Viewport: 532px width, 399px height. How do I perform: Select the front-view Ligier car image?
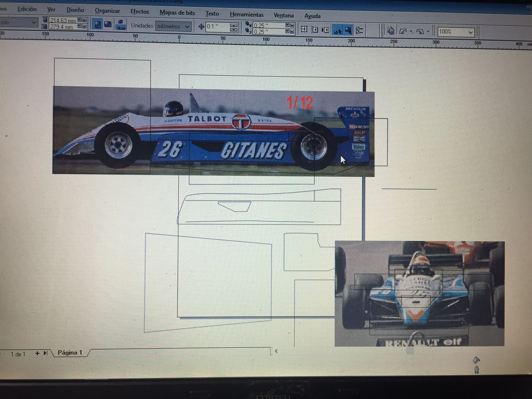[x=419, y=294]
